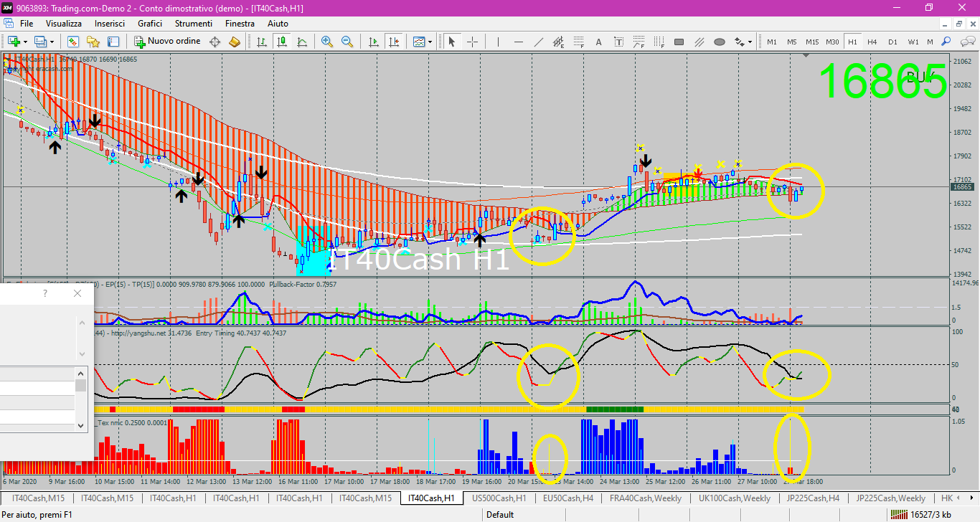Show the Market Watch panel

[73, 42]
